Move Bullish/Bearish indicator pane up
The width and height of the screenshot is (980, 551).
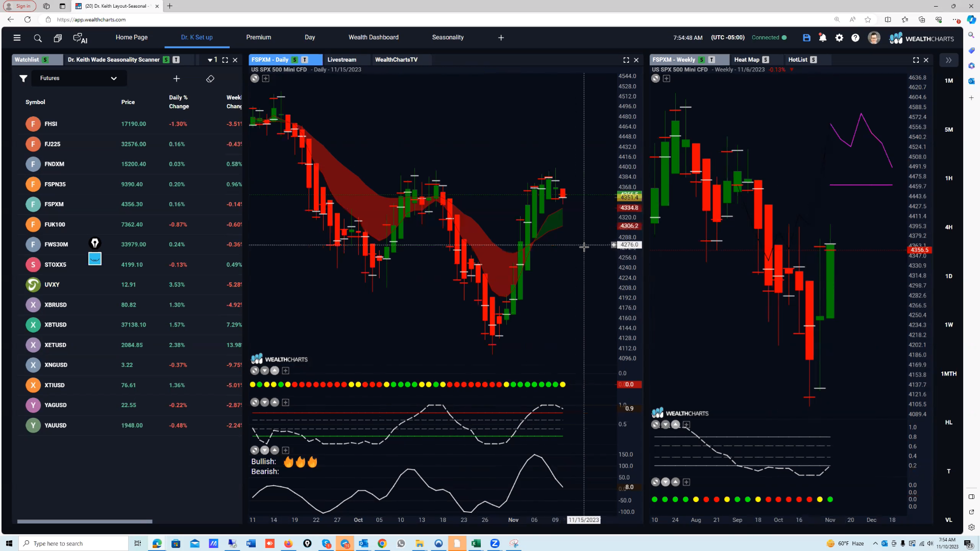click(275, 450)
